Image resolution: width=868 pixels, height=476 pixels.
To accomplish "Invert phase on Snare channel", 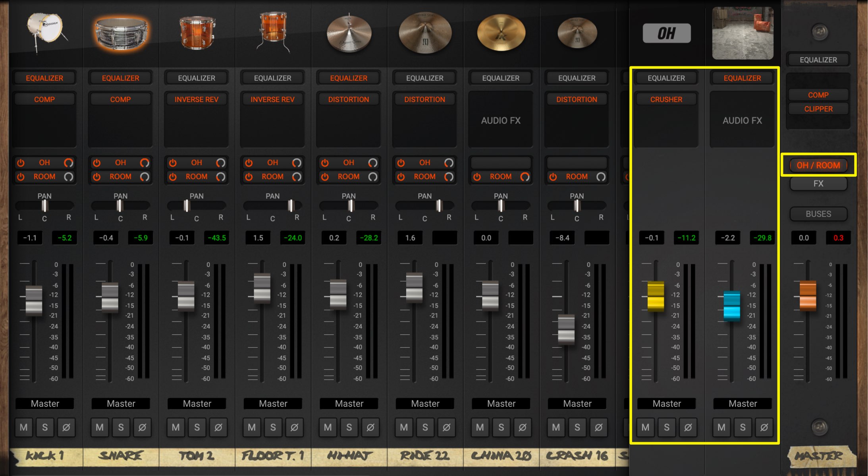I will point(142,427).
